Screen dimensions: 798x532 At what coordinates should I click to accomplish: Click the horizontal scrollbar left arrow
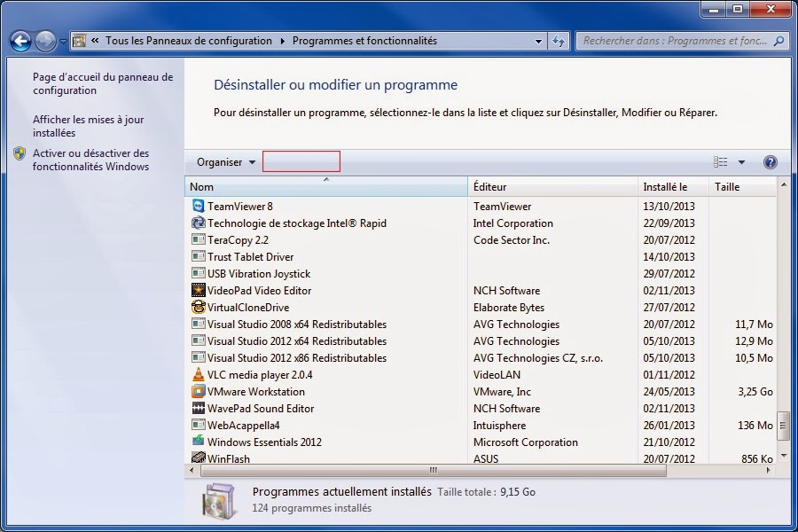pos(192,471)
